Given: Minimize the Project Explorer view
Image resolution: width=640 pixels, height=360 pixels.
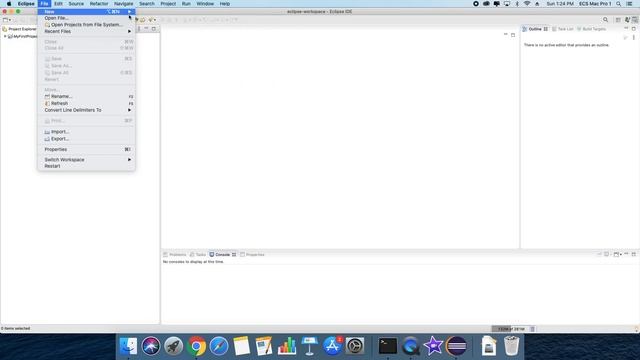Looking at the screenshot, I should coord(146,29).
